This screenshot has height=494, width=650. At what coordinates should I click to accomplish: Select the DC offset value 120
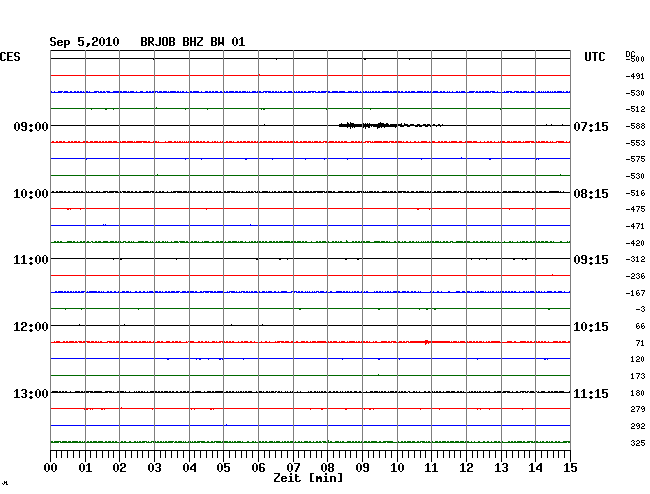(x=638, y=359)
